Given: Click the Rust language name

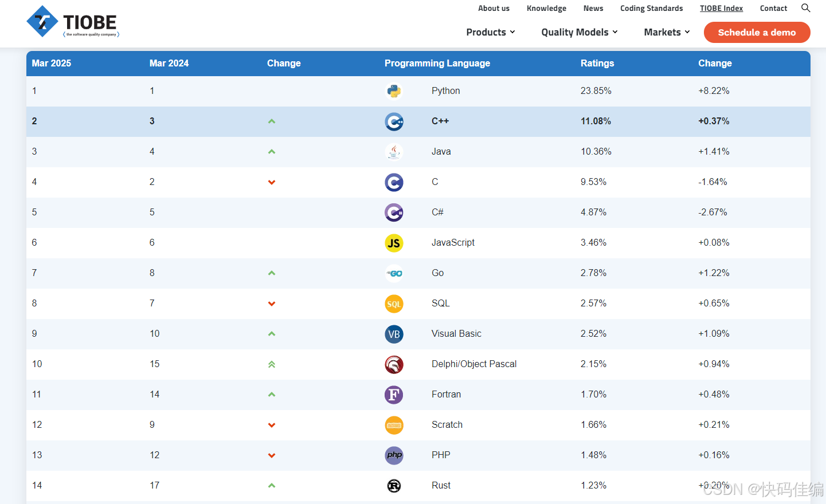Looking at the screenshot, I should [441, 485].
